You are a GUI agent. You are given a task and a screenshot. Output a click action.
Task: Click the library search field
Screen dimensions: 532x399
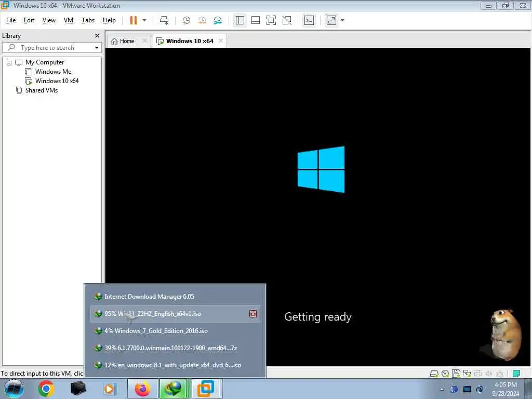47,48
